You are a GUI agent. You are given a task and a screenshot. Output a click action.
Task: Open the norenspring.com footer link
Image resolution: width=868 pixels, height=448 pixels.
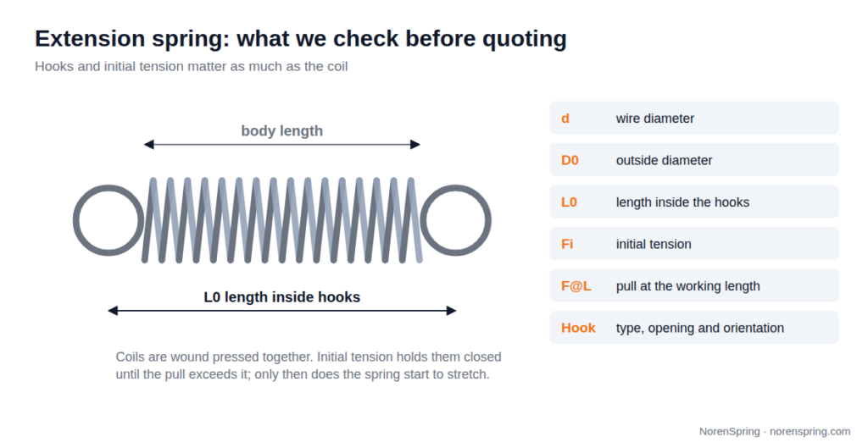[810, 431]
